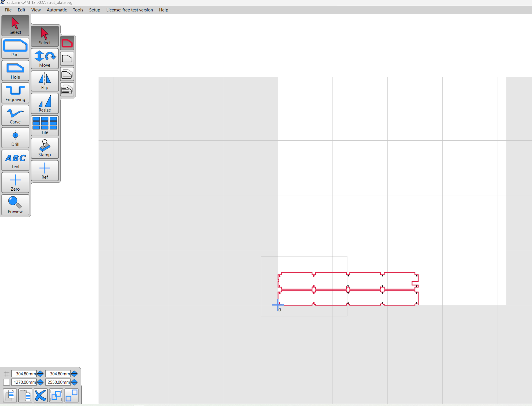Screen dimensions: 532x406
Task: Click the Resize tool
Action: [x=45, y=103]
